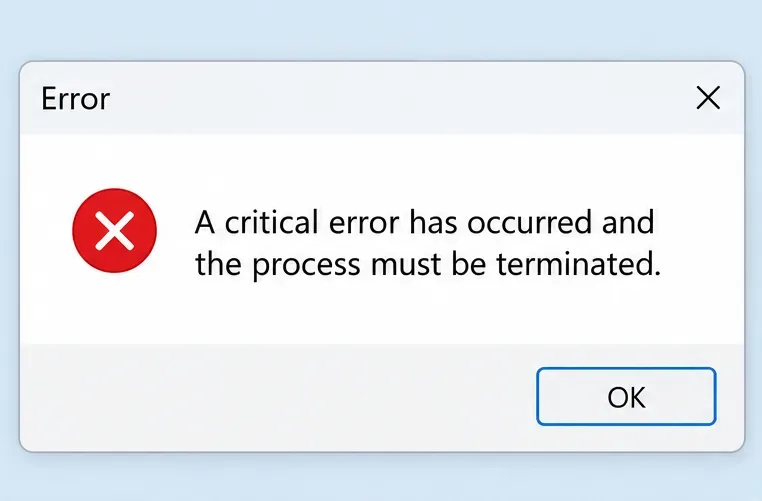Click the gray footer area left of OK
This screenshot has height=501, width=762.
click(277, 397)
